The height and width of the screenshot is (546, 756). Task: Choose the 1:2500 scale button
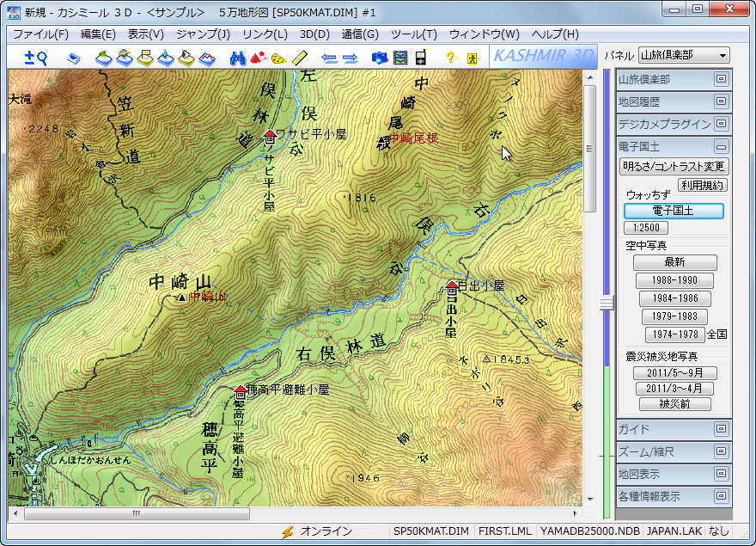pos(646,228)
